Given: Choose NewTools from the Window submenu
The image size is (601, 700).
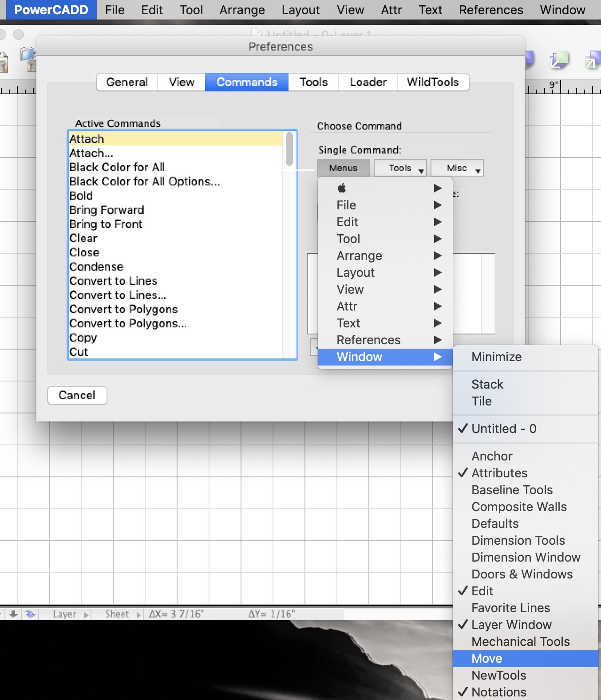Looking at the screenshot, I should (526, 675).
